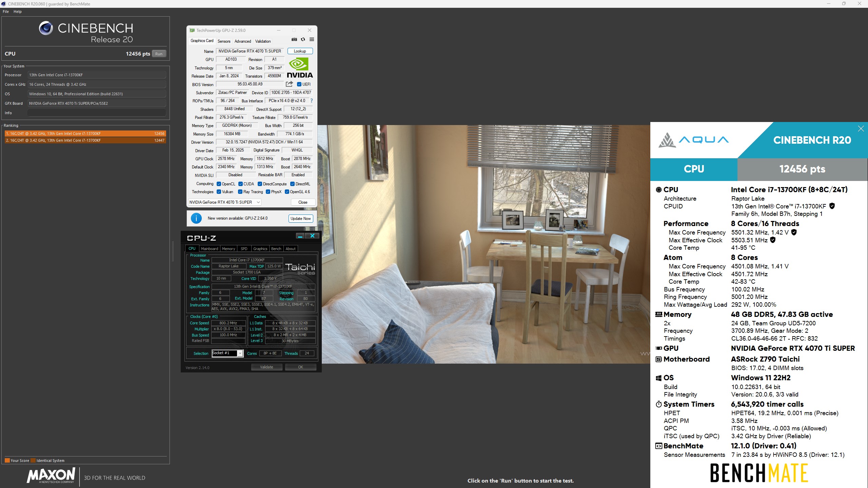Click the Validate button in CPU-Z
This screenshot has height=488, width=868.
click(x=267, y=367)
